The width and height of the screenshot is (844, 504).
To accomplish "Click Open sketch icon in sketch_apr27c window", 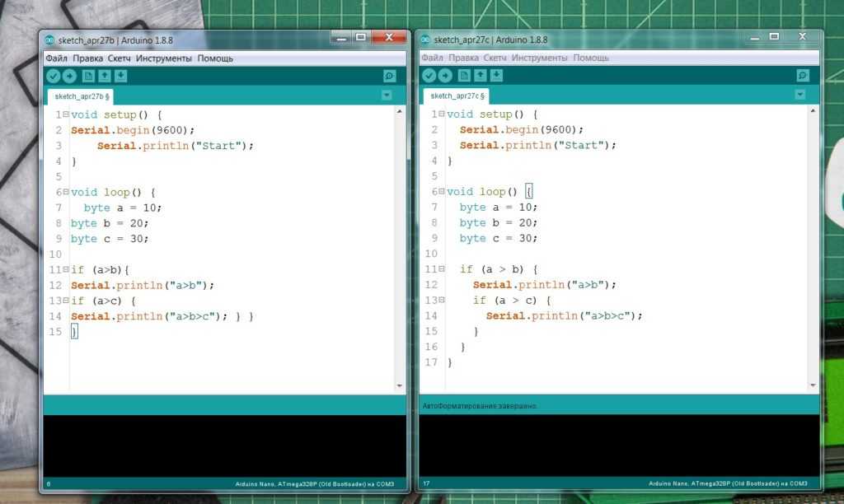I will coord(481,76).
